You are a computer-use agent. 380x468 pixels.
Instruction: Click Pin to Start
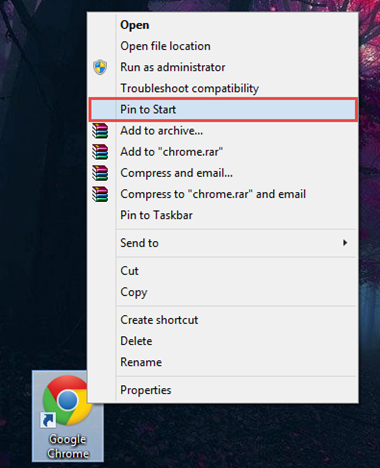point(223,109)
